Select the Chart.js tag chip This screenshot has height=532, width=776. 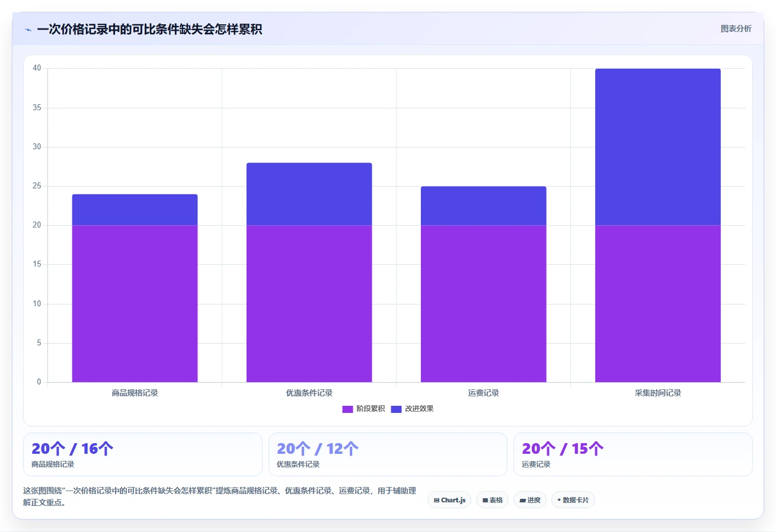click(x=449, y=500)
